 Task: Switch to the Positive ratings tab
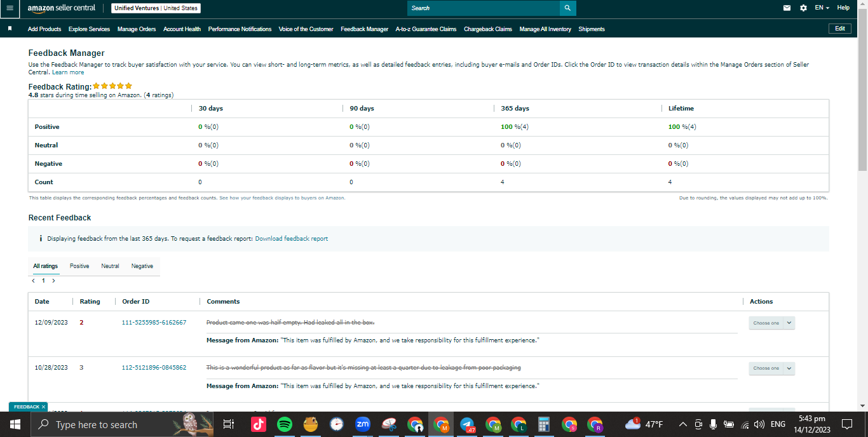[79, 266]
